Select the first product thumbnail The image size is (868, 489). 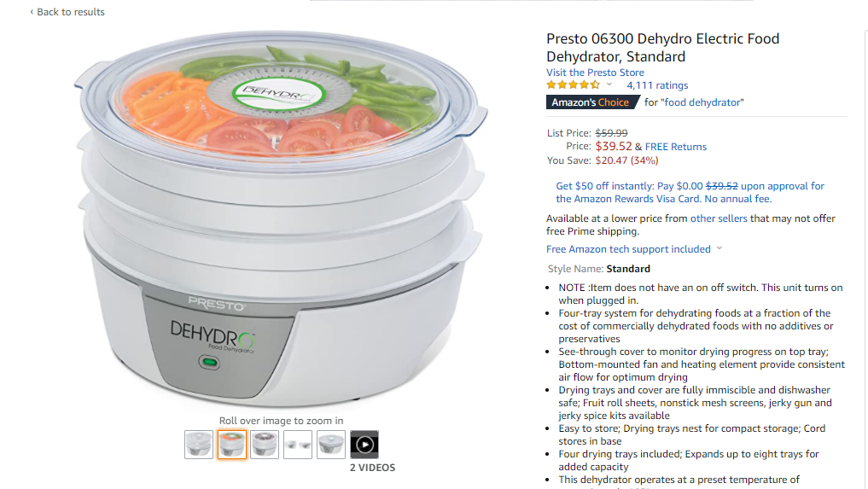pos(199,444)
